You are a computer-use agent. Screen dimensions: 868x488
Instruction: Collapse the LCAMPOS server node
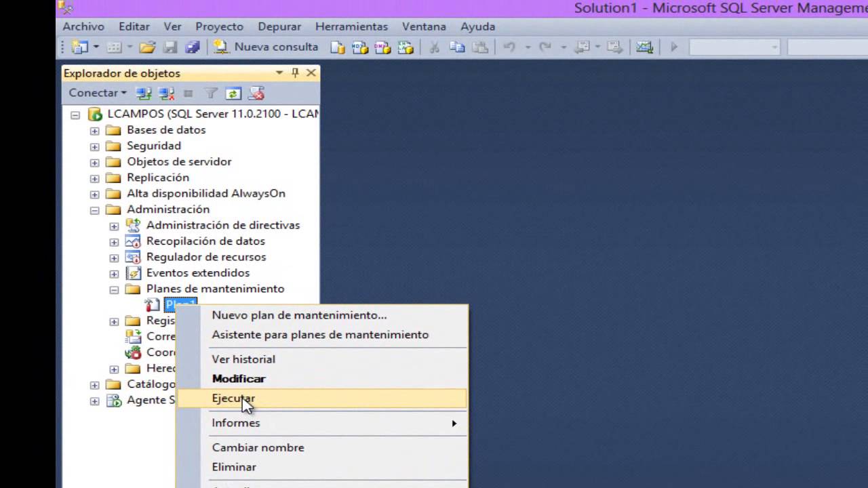[75, 115]
